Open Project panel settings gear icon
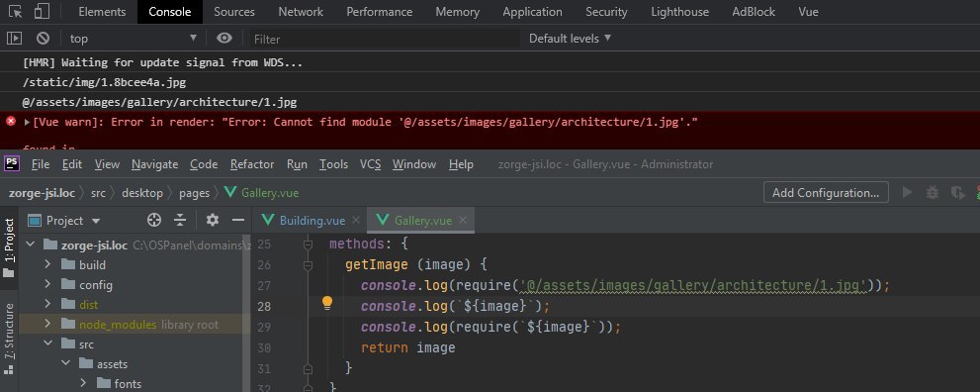980x392 pixels. click(x=213, y=220)
